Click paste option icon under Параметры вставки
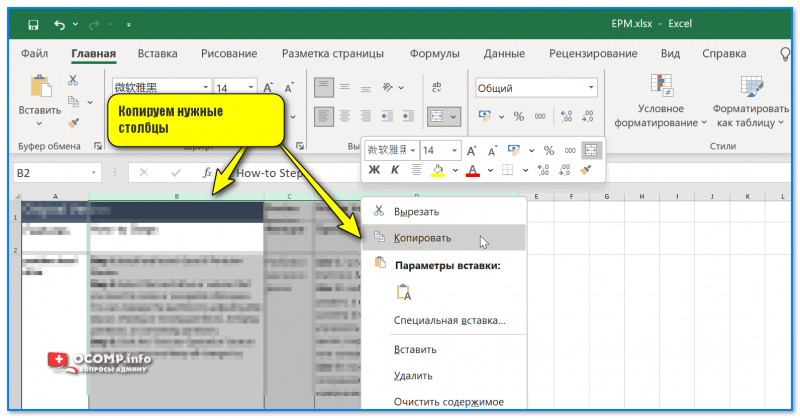Viewport: 800px width, 418px height. (404, 292)
